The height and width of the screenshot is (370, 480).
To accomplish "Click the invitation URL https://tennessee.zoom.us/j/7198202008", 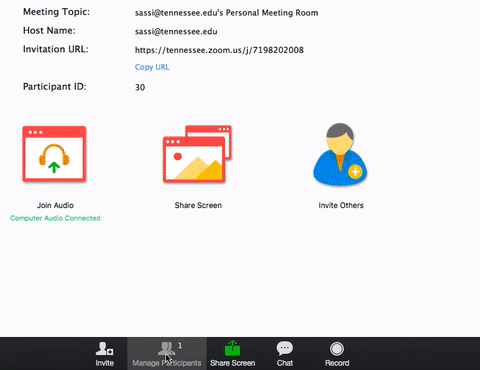I will 219,50.
